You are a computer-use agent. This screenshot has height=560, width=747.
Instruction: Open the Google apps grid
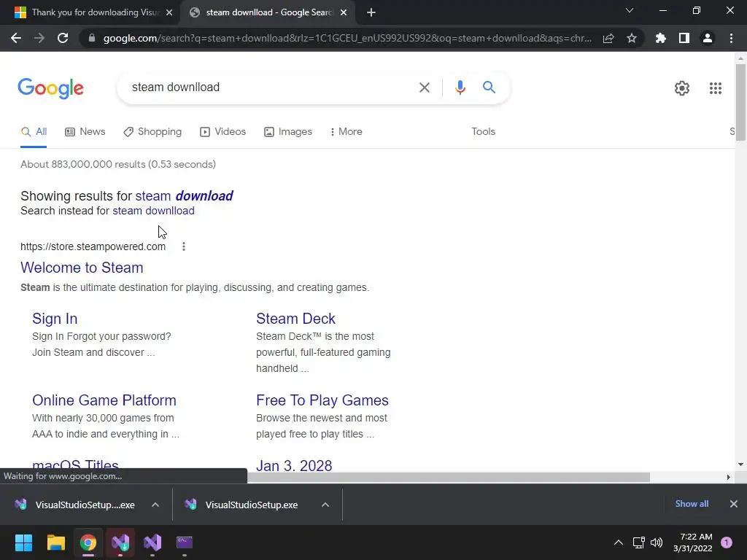716,88
